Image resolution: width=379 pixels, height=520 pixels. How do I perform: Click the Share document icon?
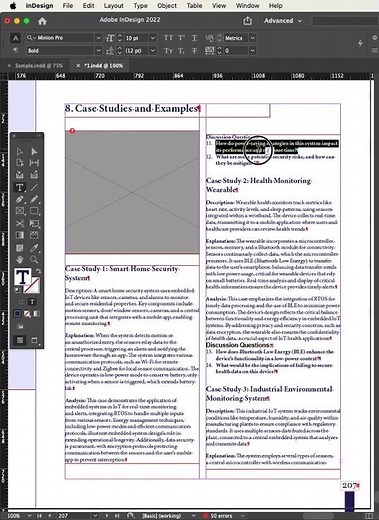point(247,21)
